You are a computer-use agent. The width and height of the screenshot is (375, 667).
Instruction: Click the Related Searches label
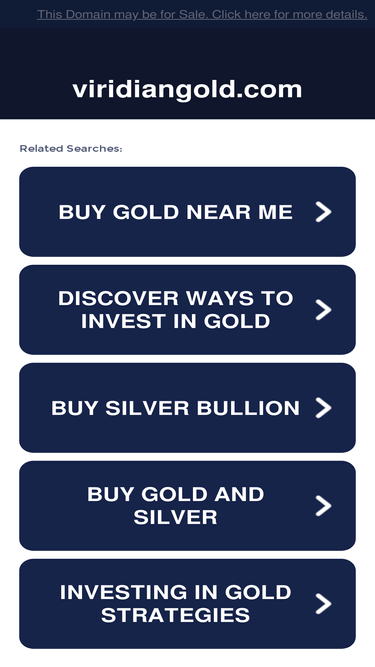pos(71,148)
